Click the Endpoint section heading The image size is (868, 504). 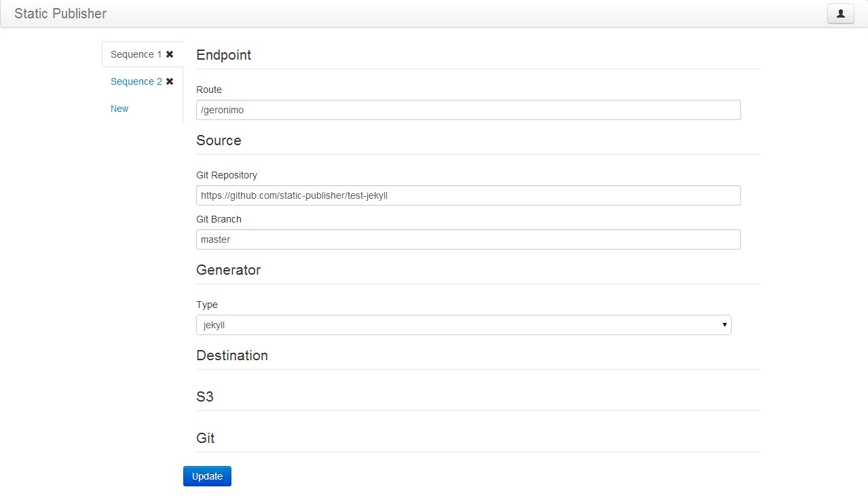223,55
